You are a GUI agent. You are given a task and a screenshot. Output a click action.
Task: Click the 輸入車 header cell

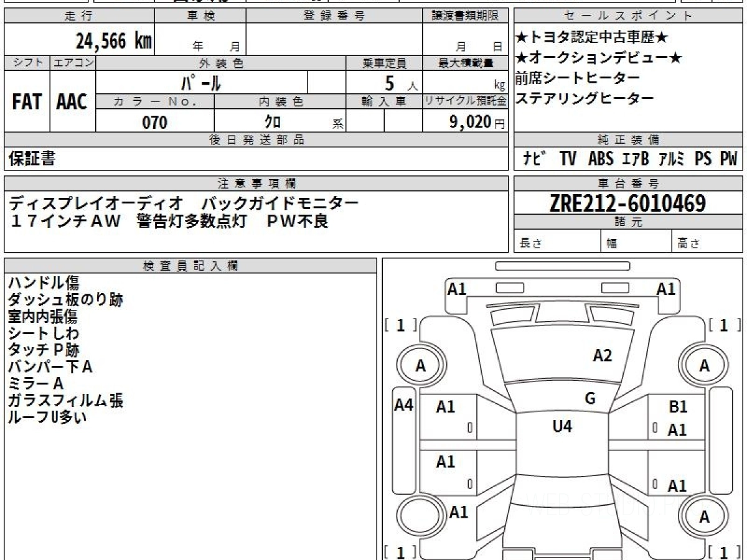coord(384,101)
